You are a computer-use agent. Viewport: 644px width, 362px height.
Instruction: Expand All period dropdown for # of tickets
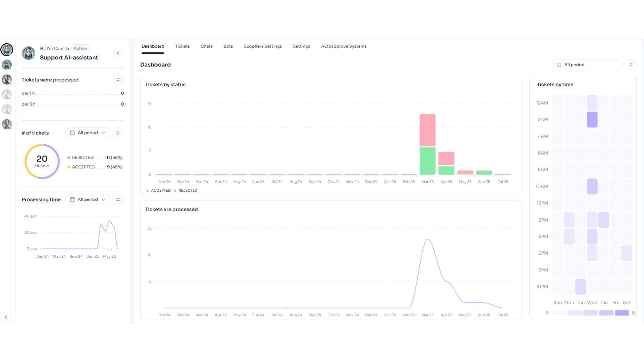88,133
